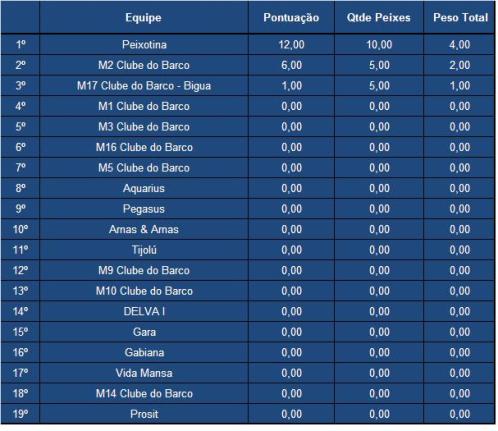
Task: Click the Peso Total column header
Action: pos(460,17)
